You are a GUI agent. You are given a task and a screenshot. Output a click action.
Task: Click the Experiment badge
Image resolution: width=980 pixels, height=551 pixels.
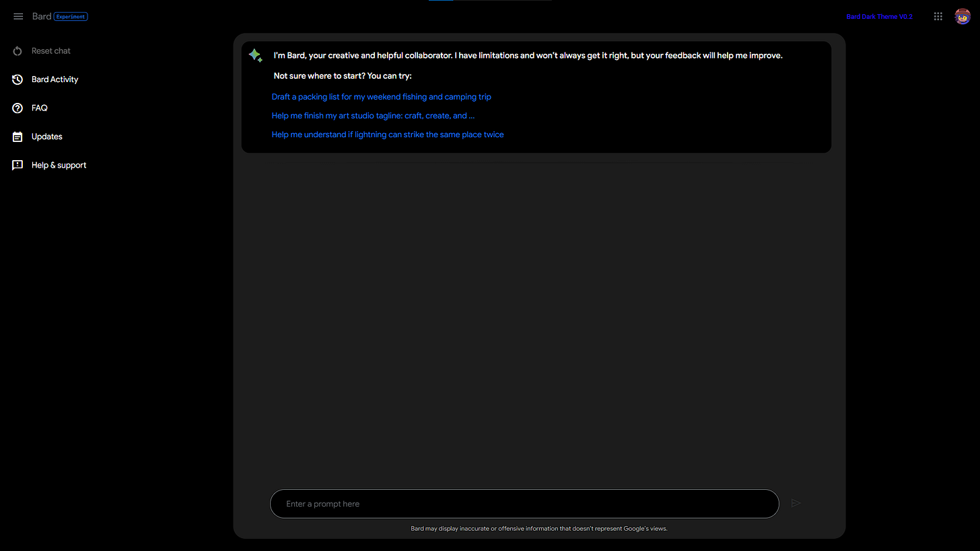[x=71, y=16]
